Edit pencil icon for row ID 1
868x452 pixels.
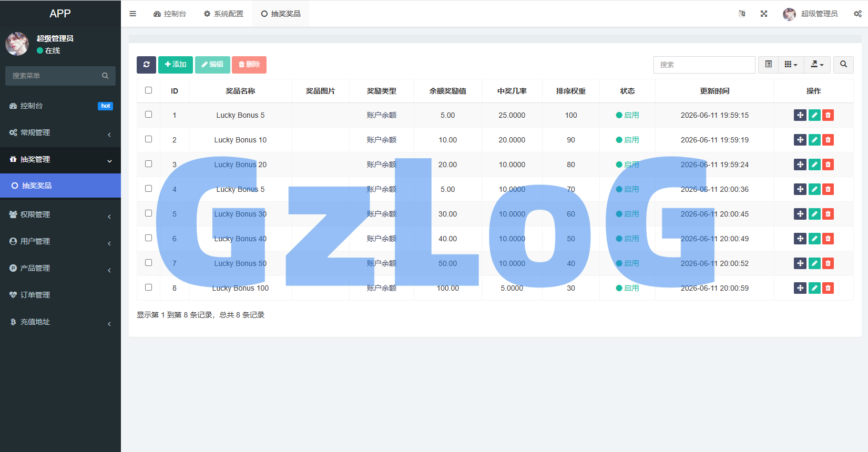tap(814, 115)
